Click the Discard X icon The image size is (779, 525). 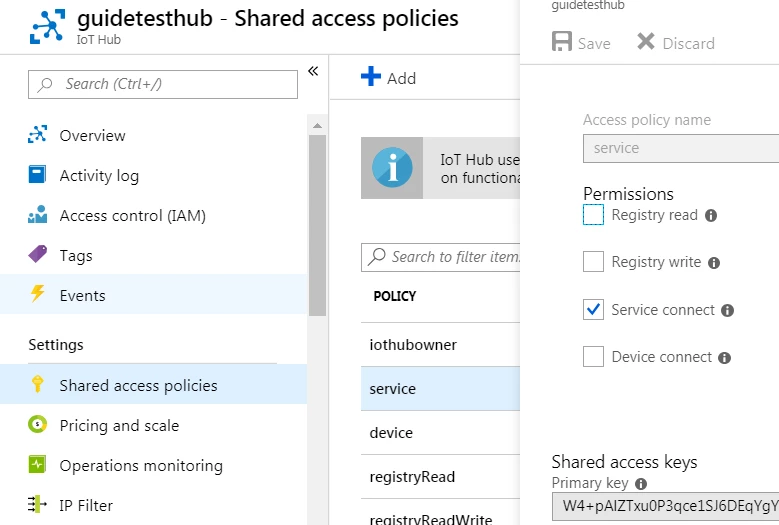[646, 41]
